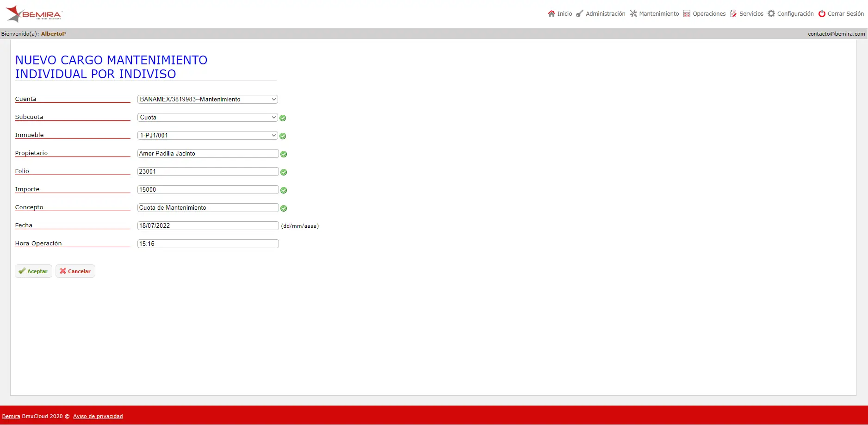
Task: Open the Administración menu
Action: (601, 14)
